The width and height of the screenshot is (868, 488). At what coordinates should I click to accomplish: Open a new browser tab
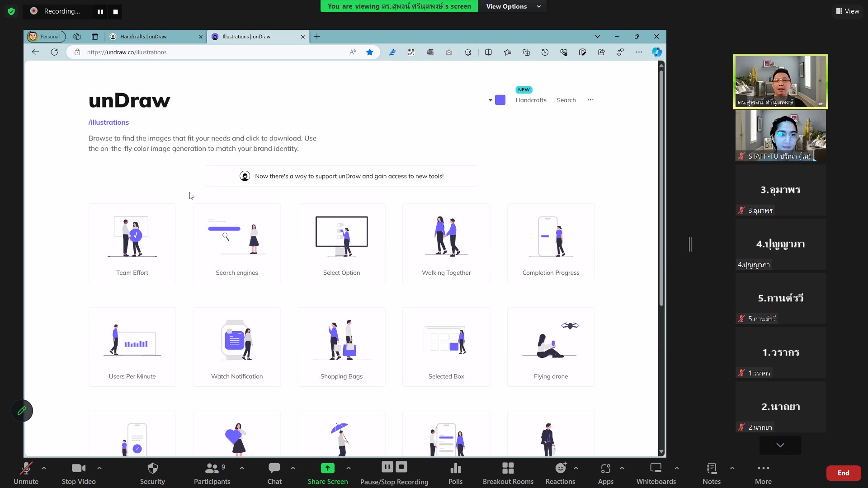(317, 37)
